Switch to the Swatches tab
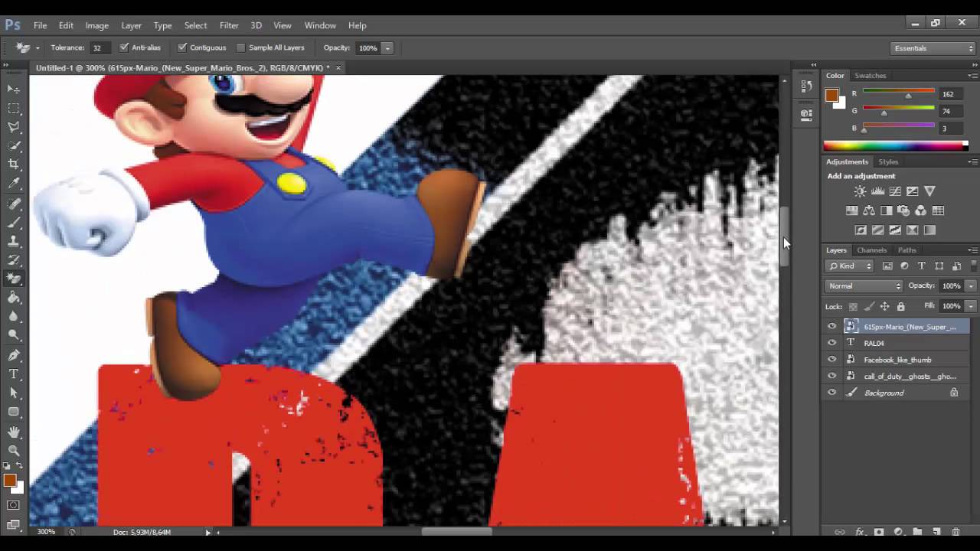 point(870,76)
